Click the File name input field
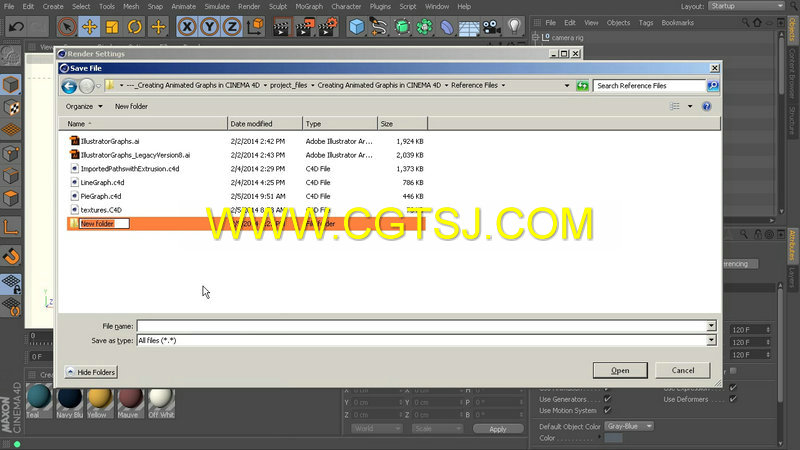The image size is (800, 450). (422, 326)
